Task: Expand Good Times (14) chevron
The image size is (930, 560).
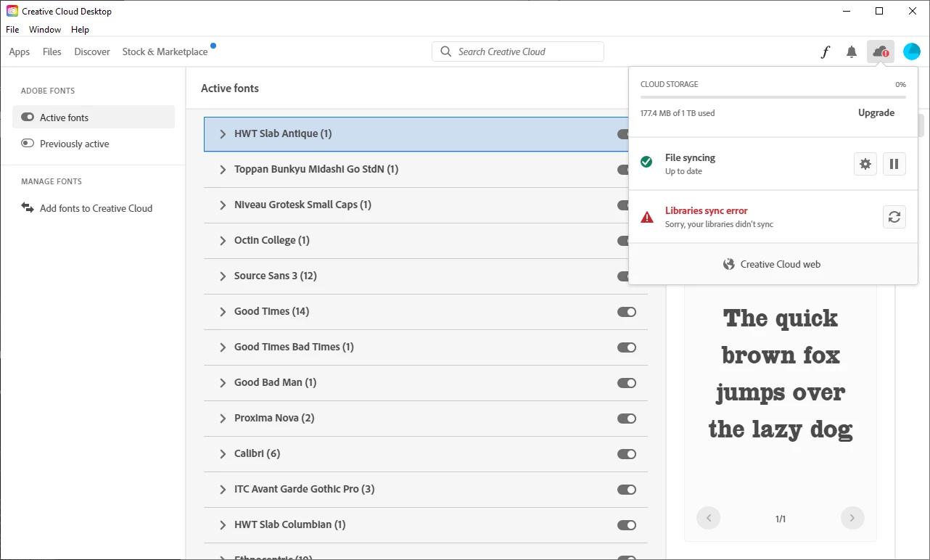Action: (223, 312)
